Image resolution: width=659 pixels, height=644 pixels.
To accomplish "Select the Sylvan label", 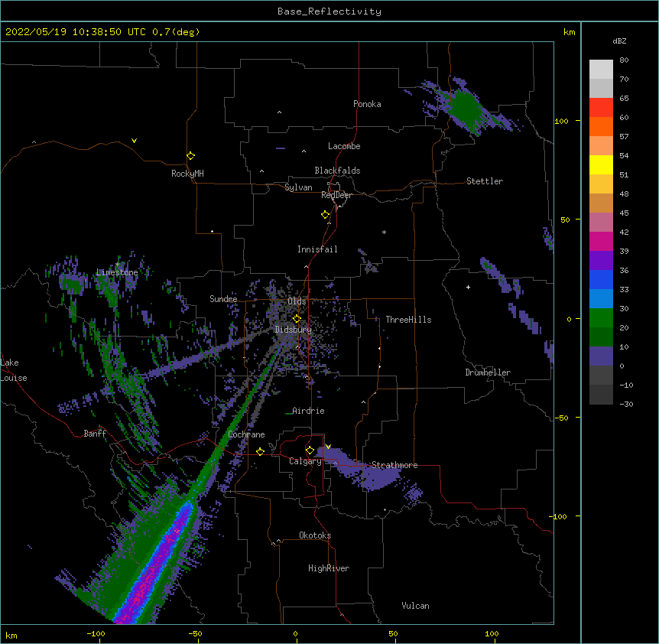I will 298,187.
